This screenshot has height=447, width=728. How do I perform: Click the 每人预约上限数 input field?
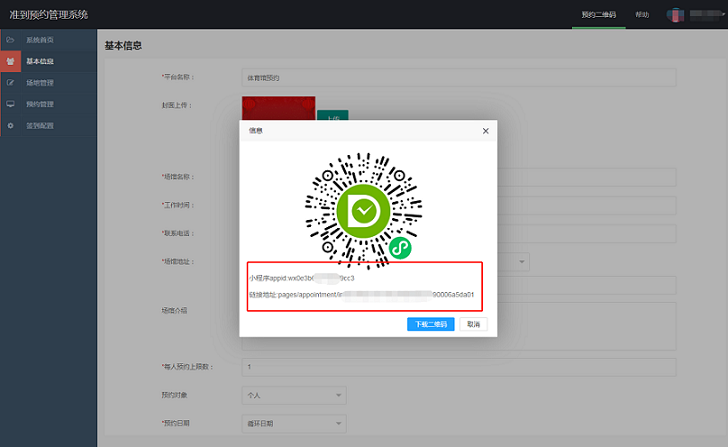[x=459, y=367]
